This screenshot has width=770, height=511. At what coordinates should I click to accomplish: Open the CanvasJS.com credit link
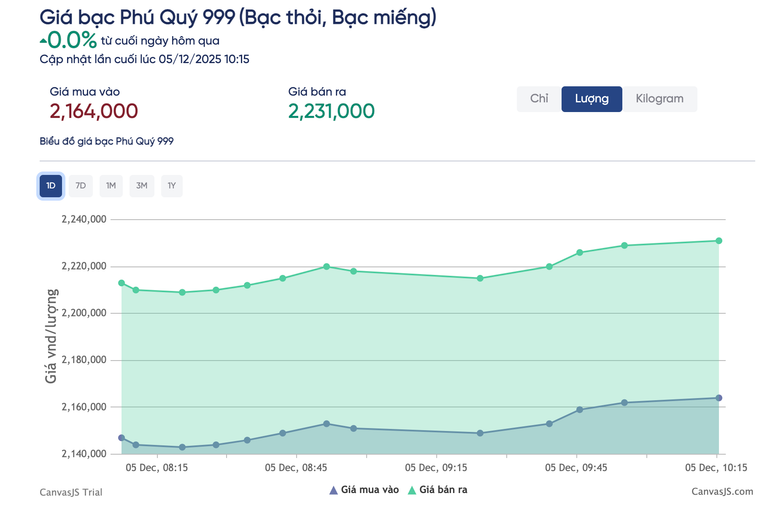click(x=721, y=491)
